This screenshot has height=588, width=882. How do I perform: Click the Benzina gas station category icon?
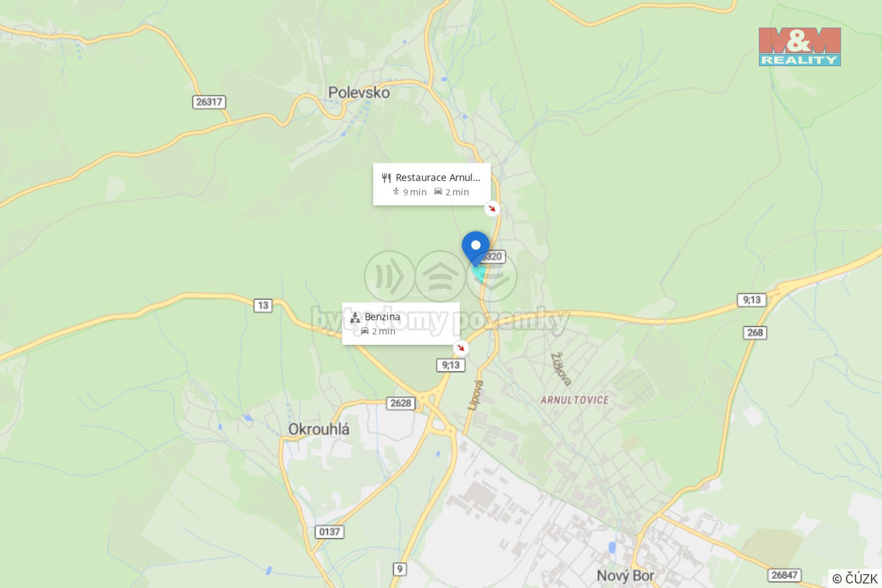click(355, 317)
